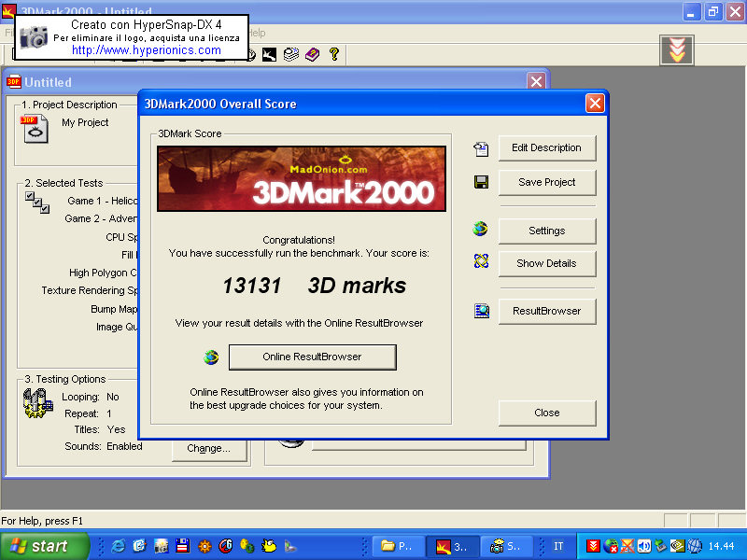Click the Save Project button
747x560 pixels.
pos(547,182)
